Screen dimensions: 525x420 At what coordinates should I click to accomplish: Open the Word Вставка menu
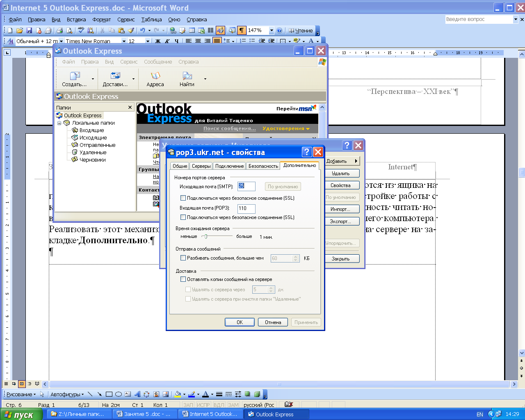[x=76, y=19]
